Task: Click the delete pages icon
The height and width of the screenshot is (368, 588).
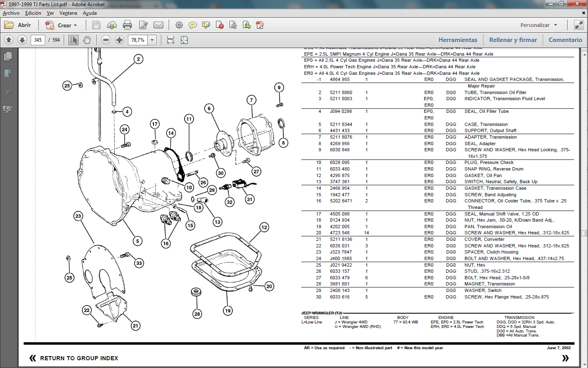Action: 220,25
